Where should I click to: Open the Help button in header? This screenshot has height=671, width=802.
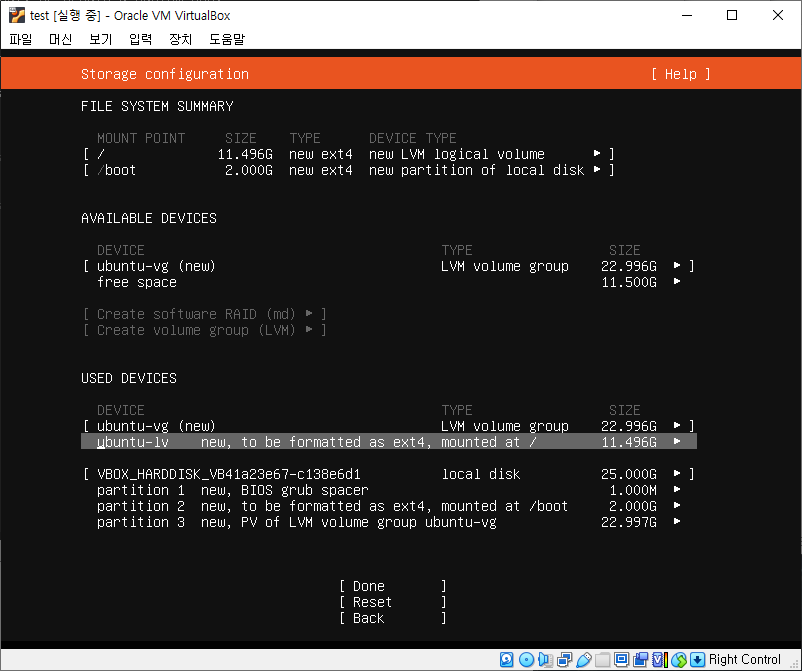tap(681, 74)
